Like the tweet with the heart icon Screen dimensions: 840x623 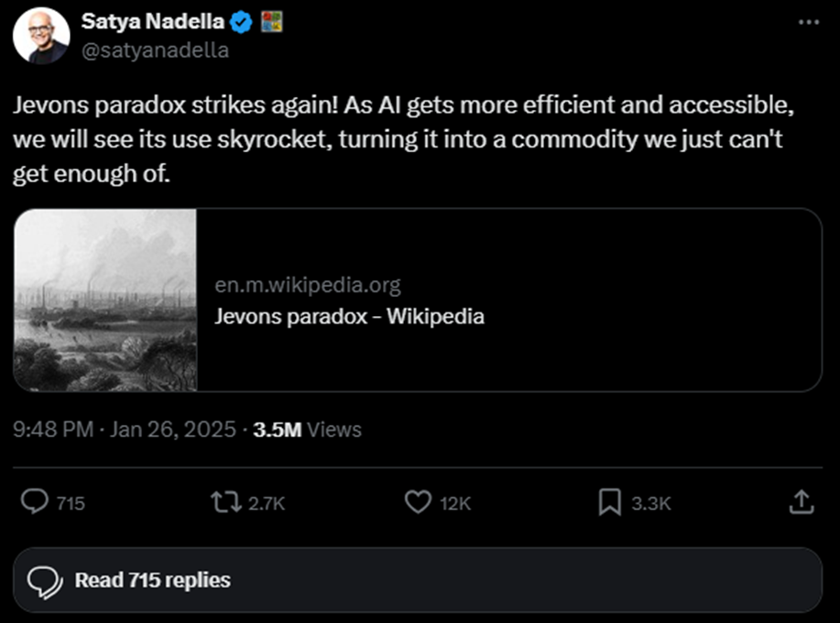418,501
